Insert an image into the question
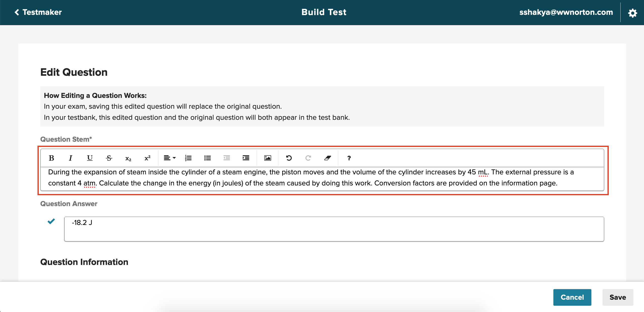644x312 pixels. [267, 158]
